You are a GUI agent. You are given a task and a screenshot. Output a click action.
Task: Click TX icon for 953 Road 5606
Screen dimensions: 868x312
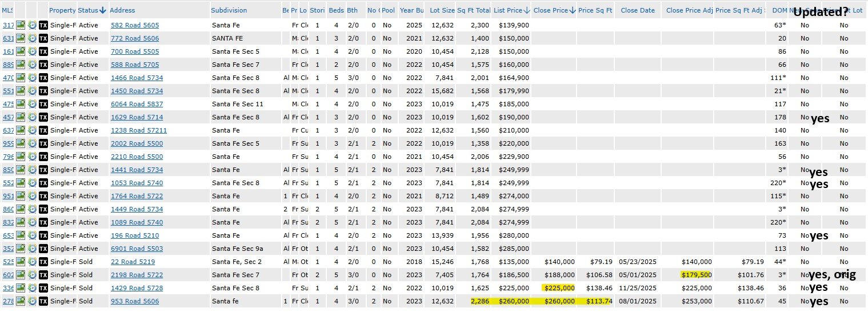(43, 301)
